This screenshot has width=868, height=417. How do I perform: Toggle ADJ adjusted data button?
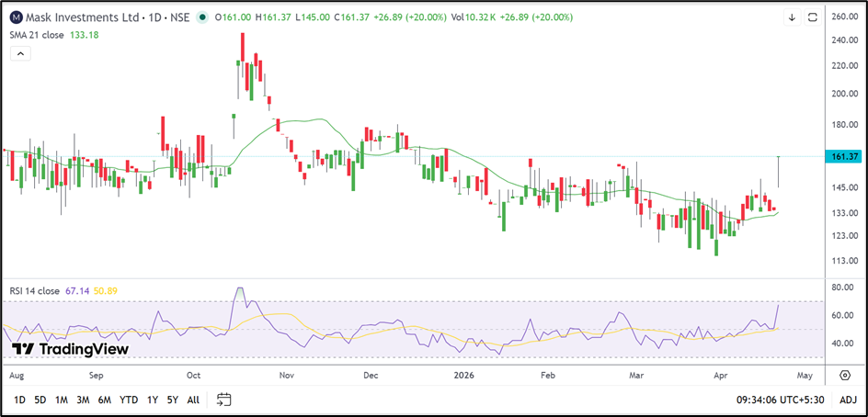848,400
